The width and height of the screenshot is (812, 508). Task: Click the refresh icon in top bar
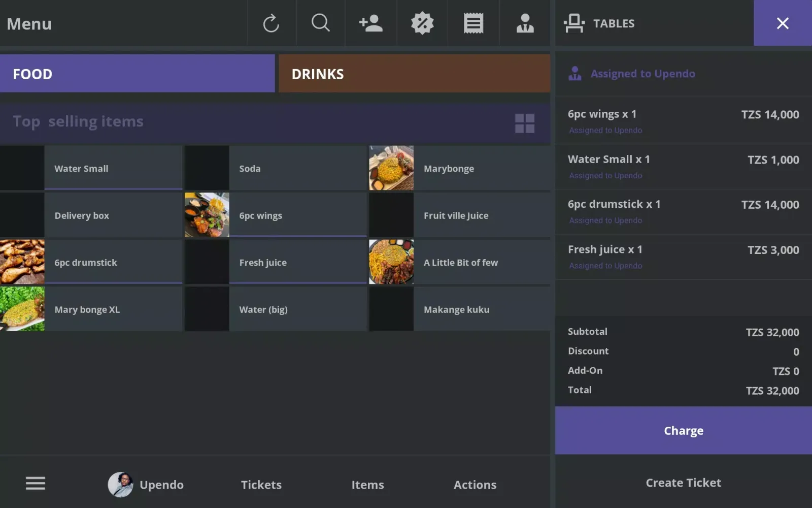click(271, 23)
